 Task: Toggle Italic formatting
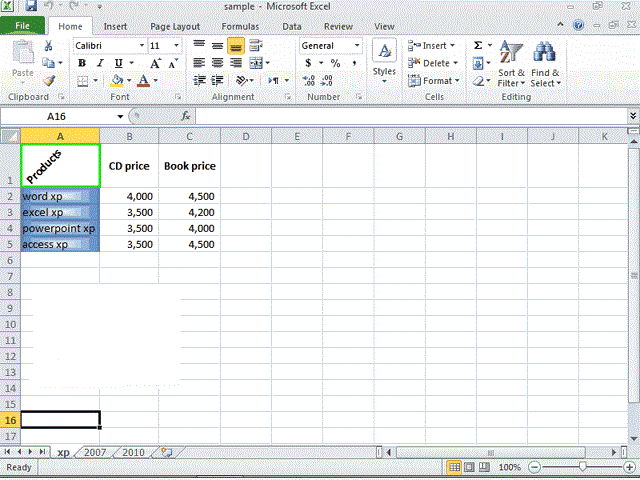pyautogui.click(x=100, y=63)
